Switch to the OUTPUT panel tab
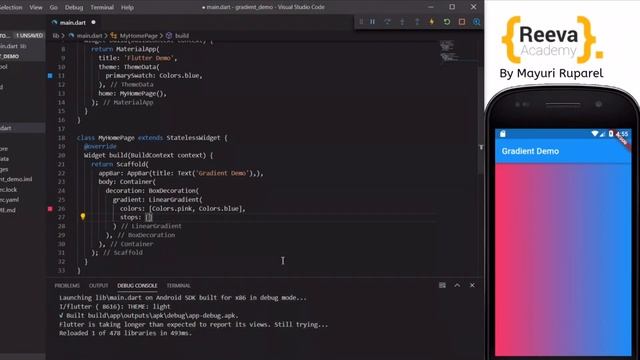The image size is (640, 360). coord(99,285)
